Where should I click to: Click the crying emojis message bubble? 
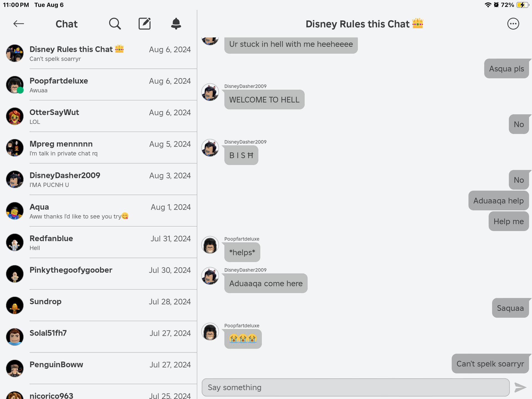click(243, 339)
